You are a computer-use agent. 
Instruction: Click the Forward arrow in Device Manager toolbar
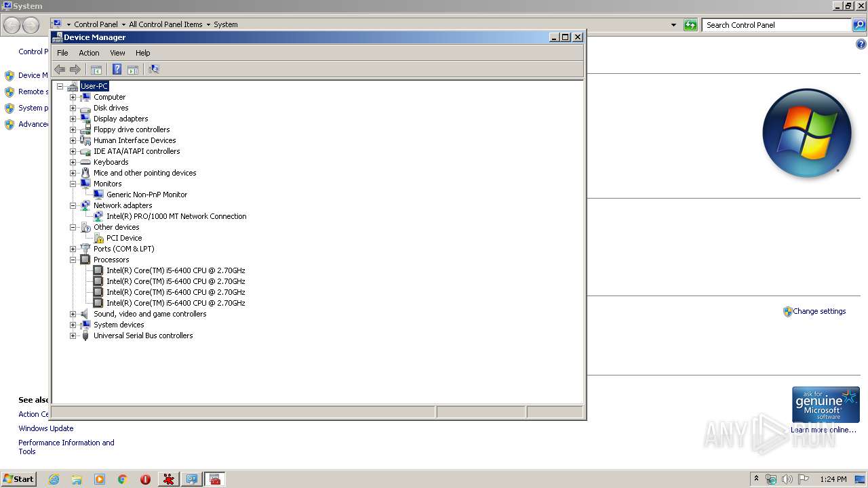(75, 69)
